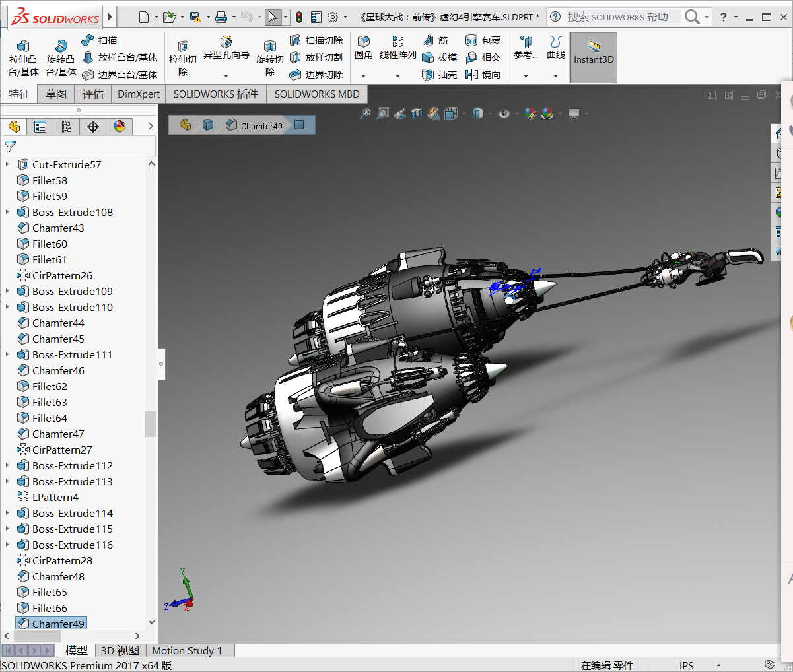Toggle zoom to fit view

[x=367, y=114]
